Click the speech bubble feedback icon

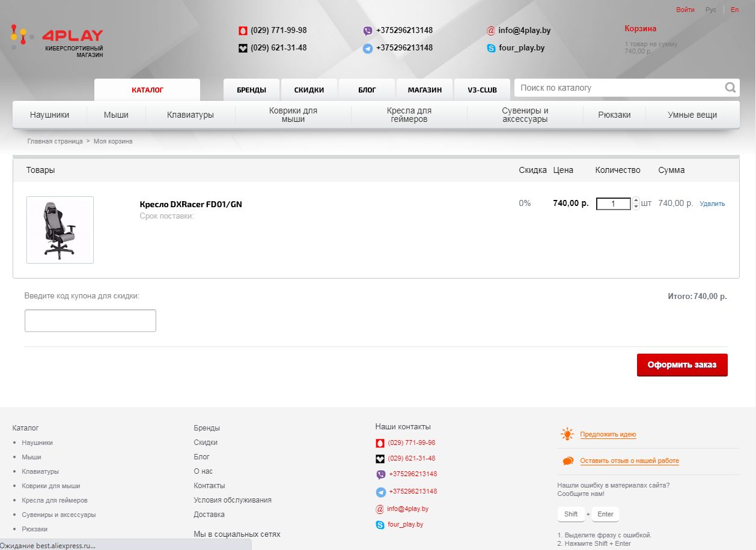[x=568, y=461]
